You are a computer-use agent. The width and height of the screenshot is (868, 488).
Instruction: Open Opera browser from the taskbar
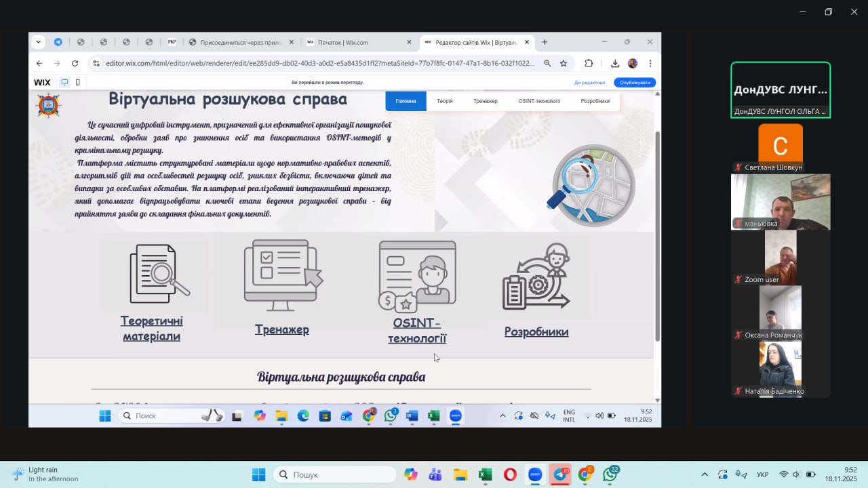[x=509, y=474]
